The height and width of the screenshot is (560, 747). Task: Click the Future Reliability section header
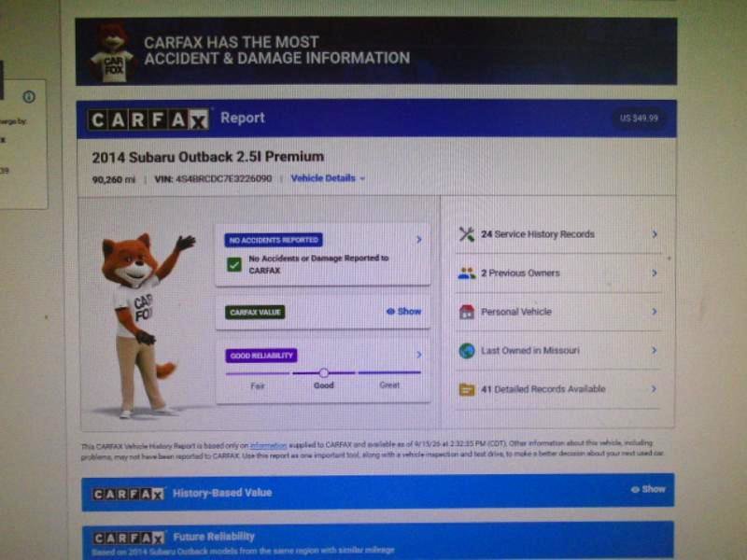[378, 540]
